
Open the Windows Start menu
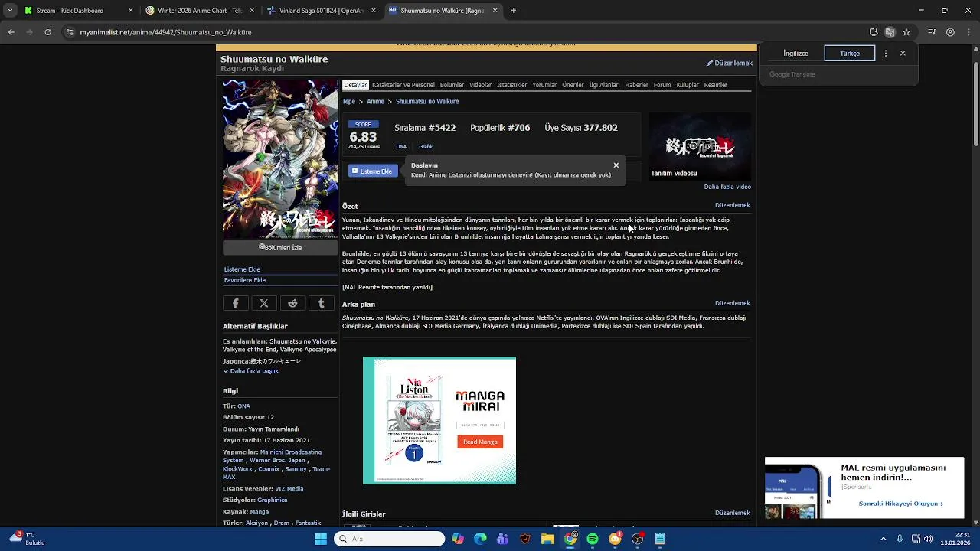pos(321,539)
